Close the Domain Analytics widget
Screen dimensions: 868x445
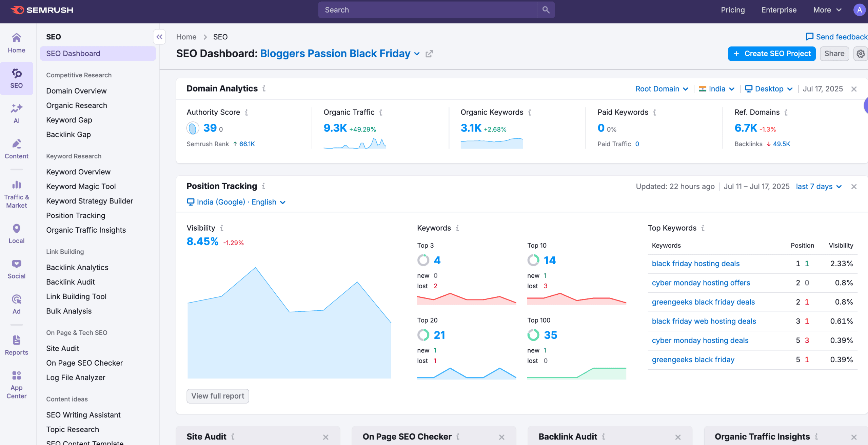(x=854, y=89)
